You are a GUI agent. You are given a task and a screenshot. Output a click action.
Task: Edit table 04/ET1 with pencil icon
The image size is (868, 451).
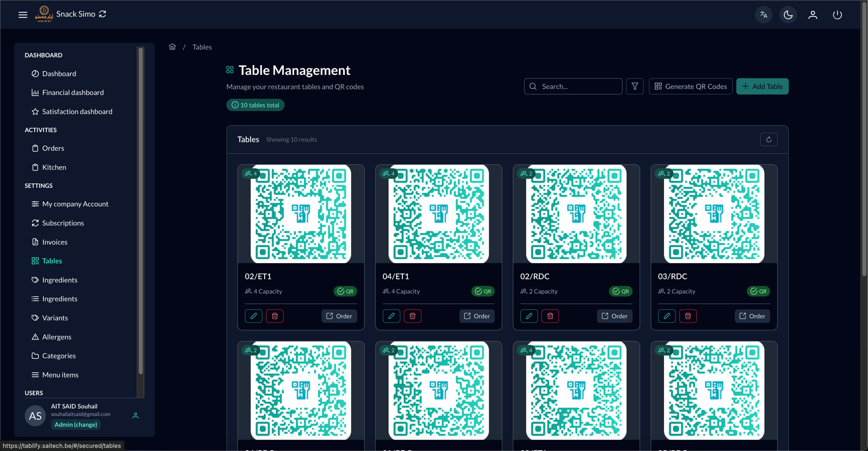(391, 316)
